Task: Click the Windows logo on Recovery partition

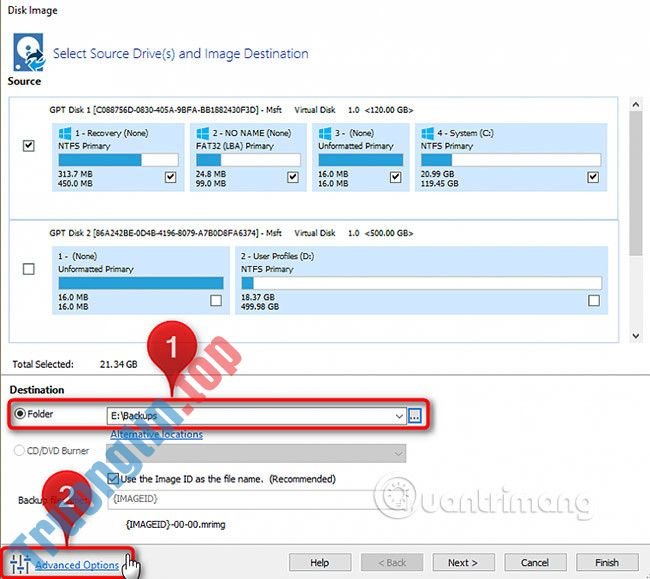Action: [65, 133]
